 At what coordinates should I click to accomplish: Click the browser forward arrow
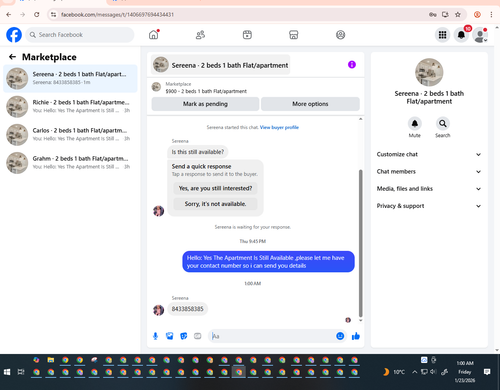point(22,14)
